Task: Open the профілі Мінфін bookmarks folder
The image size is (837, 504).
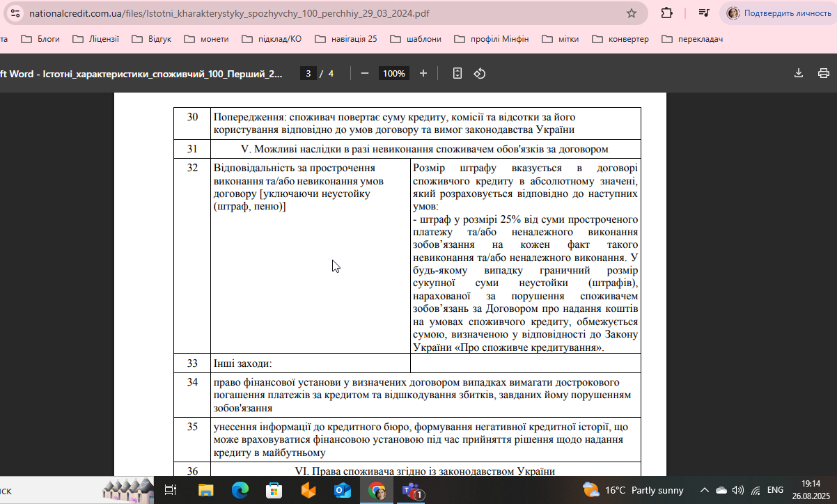Action: 492,39
